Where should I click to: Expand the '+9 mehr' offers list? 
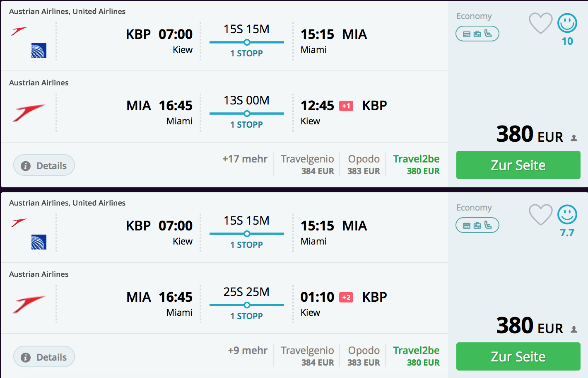pyautogui.click(x=248, y=351)
